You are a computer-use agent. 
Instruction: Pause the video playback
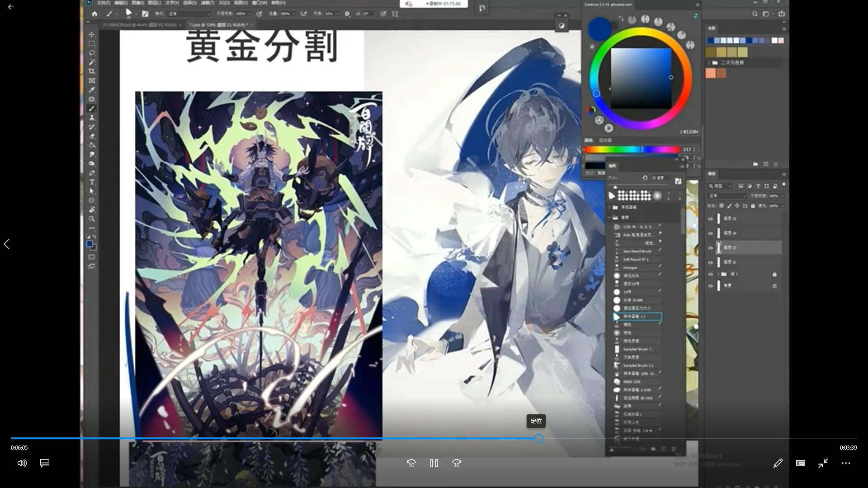[x=434, y=463]
